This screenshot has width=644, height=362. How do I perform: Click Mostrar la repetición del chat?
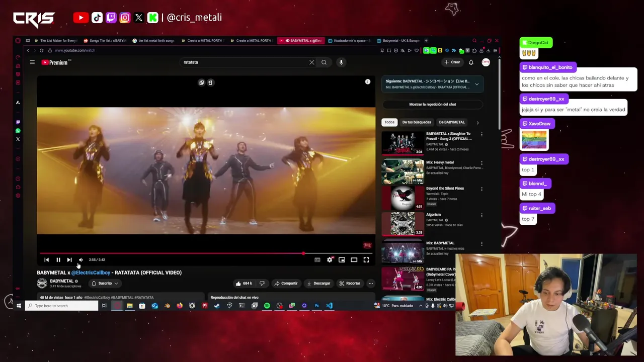tap(433, 104)
